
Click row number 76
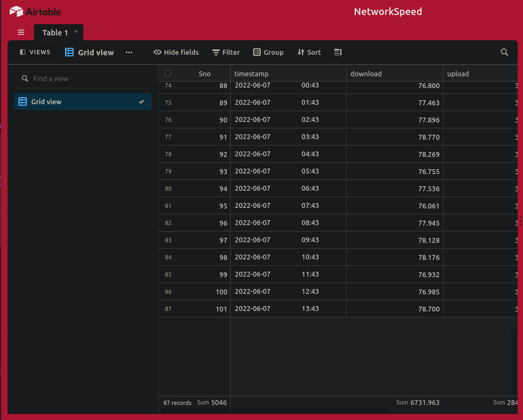click(x=168, y=120)
